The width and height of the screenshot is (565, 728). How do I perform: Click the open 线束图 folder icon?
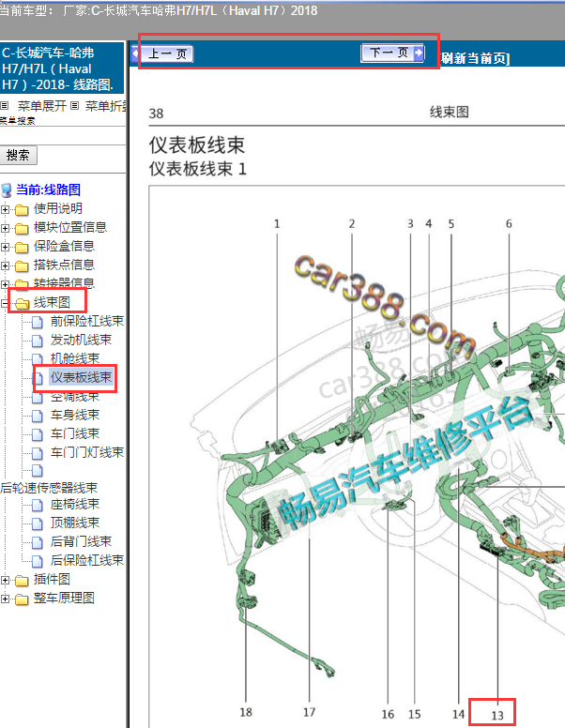pos(22,304)
